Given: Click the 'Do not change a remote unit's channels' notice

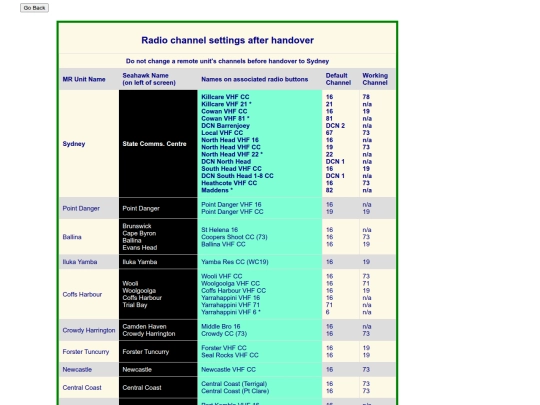Looking at the screenshot, I should (227, 61).
